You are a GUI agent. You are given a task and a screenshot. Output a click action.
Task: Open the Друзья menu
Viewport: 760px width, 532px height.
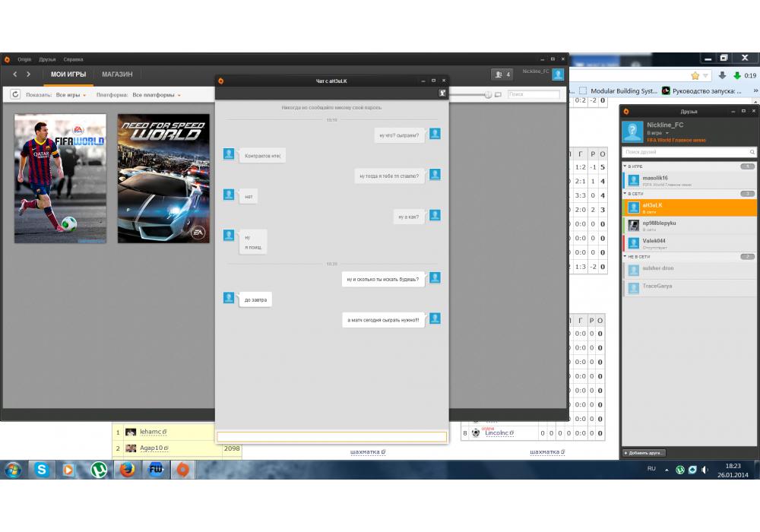tap(47, 59)
